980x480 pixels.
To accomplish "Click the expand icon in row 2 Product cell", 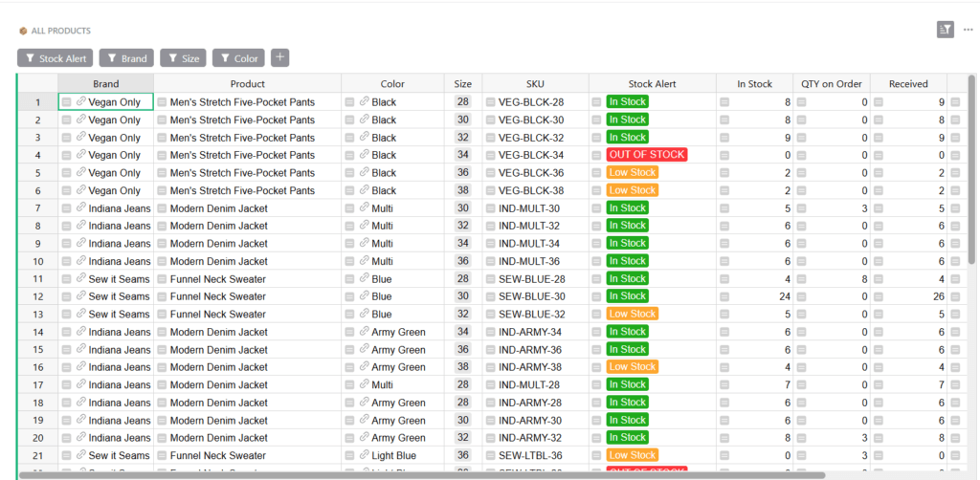I will click(x=162, y=120).
